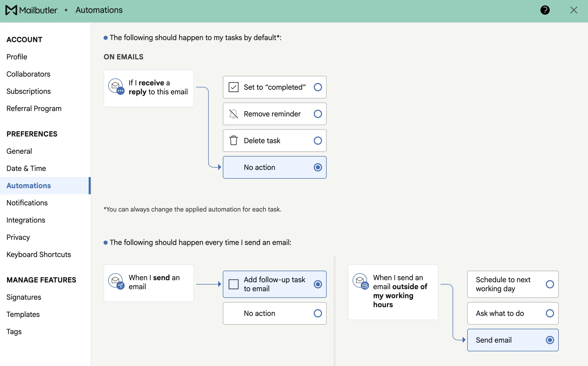This screenshot has height=366, width=588.
Task: Navigate to Profile account settings
Action: click(x=17, y=57)
